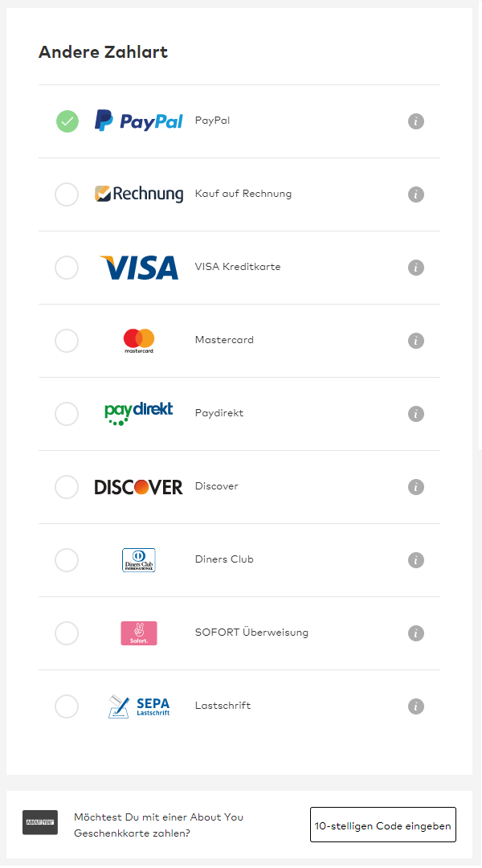
Task: Show info for Kauf auf Rechnung
Action: click(415, 194)
